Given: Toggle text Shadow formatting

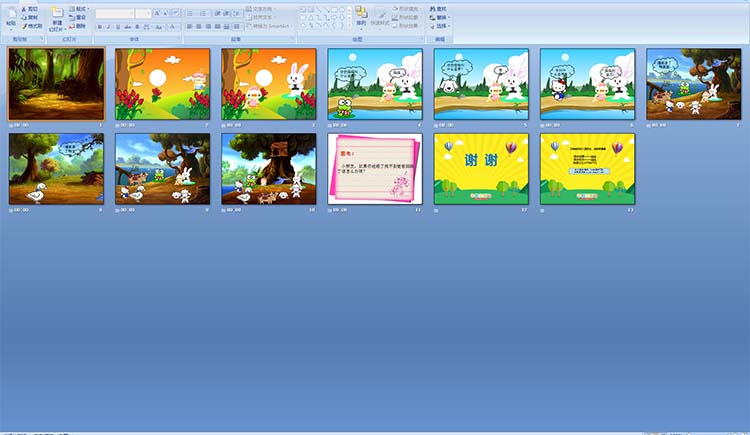Looking at the screenshot, I should click(137, 27).
